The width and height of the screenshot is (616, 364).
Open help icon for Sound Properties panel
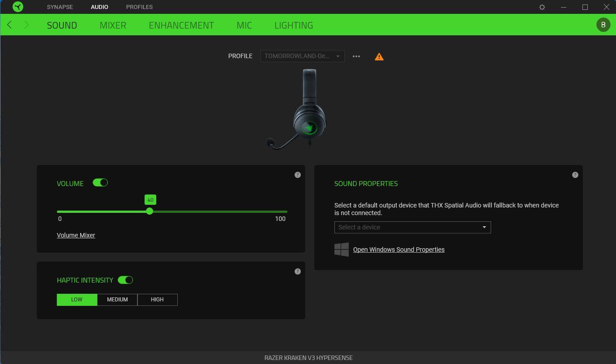[x=575, y=175]
